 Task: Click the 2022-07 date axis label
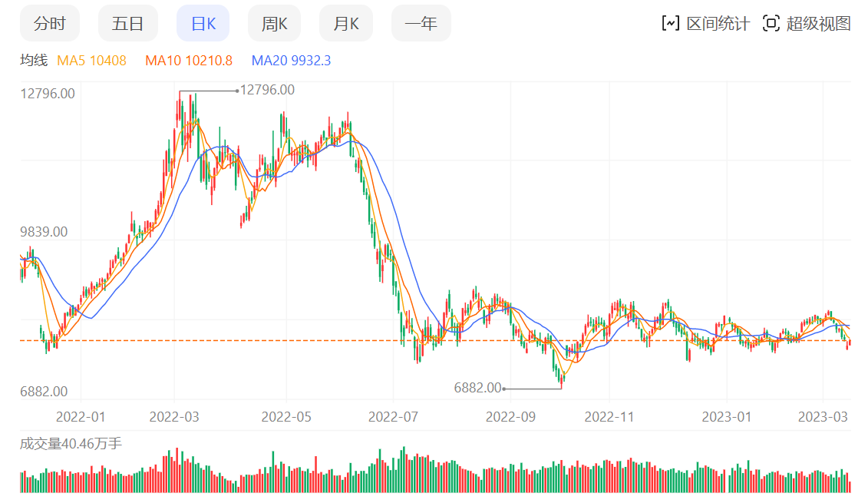pyautogui.click(x=392, y=416)
